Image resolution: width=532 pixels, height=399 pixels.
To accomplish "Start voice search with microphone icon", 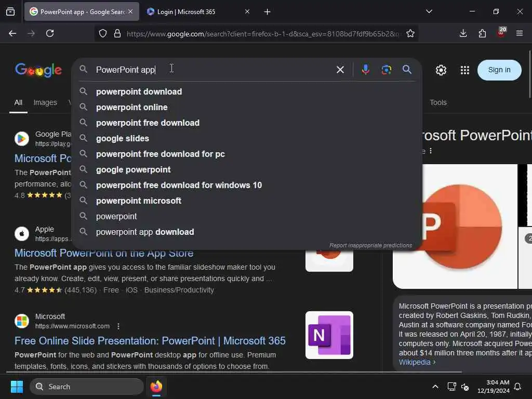I will coord(365,70).
